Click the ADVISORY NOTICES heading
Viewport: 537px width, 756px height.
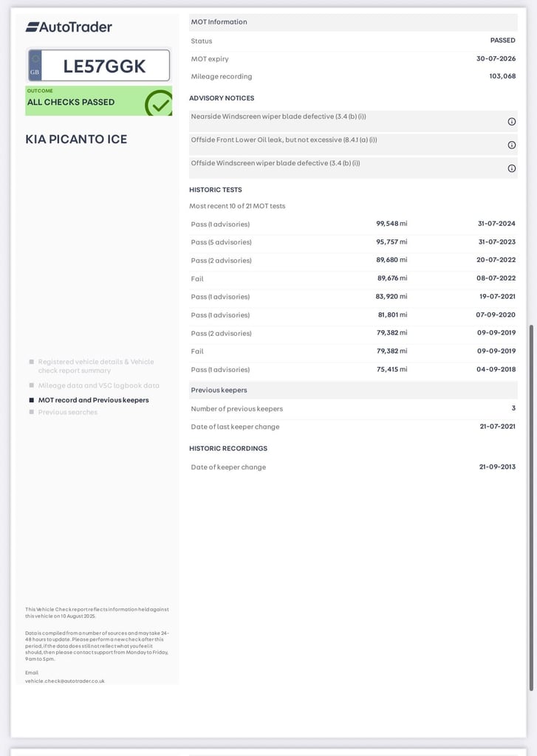[222, 98]
